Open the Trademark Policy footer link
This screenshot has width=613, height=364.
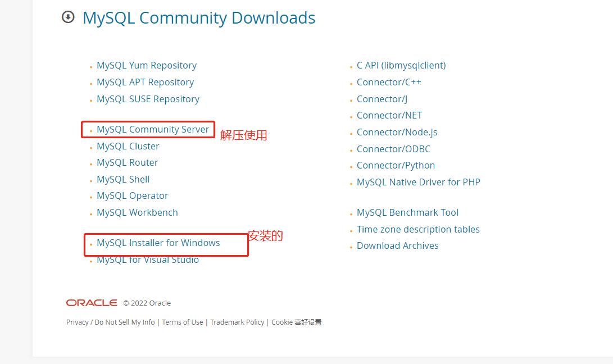237,322
